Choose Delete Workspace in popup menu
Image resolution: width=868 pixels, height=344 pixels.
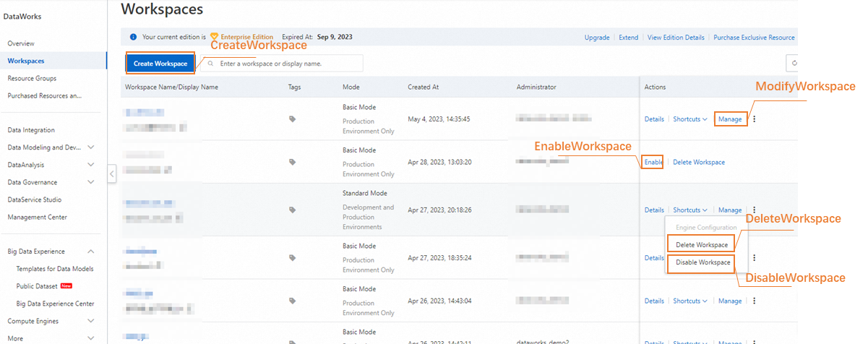pyautogui.click(x=702, y=245)
